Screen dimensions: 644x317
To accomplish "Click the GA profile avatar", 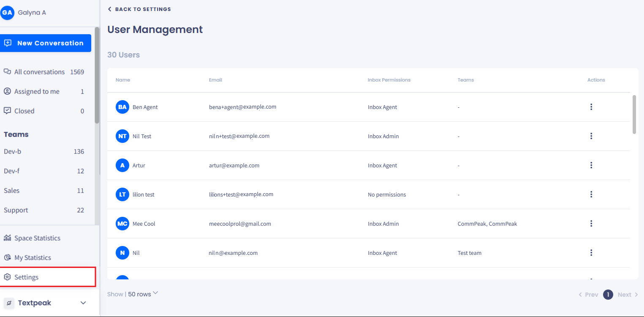I will pyautogui.click(x=7, y=13).
